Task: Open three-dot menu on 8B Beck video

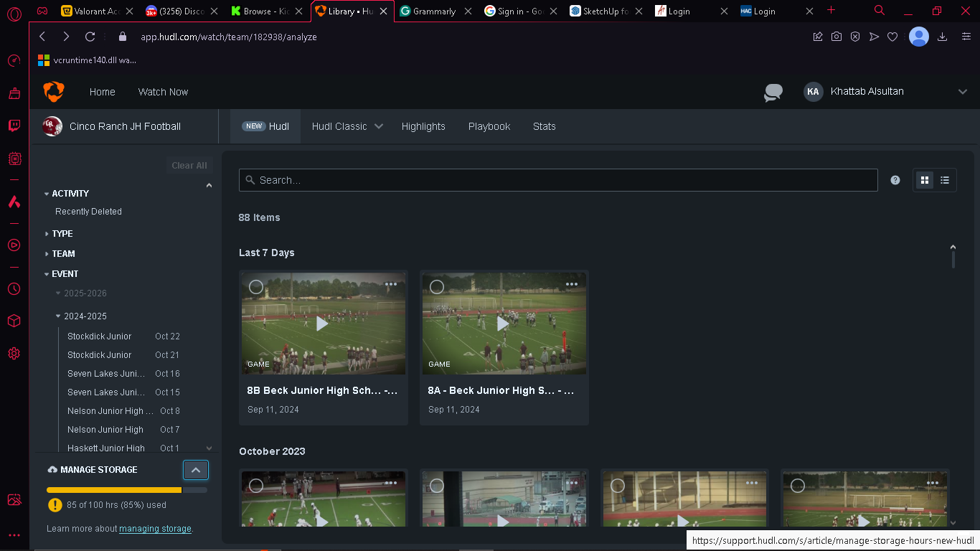Action: [391, 284]
